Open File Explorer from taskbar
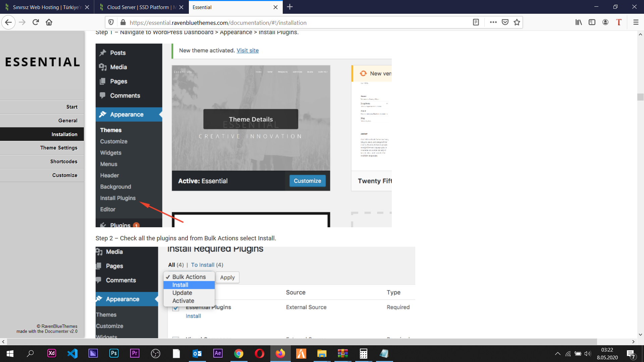The image size is (644, 362). tap(322, 353)
